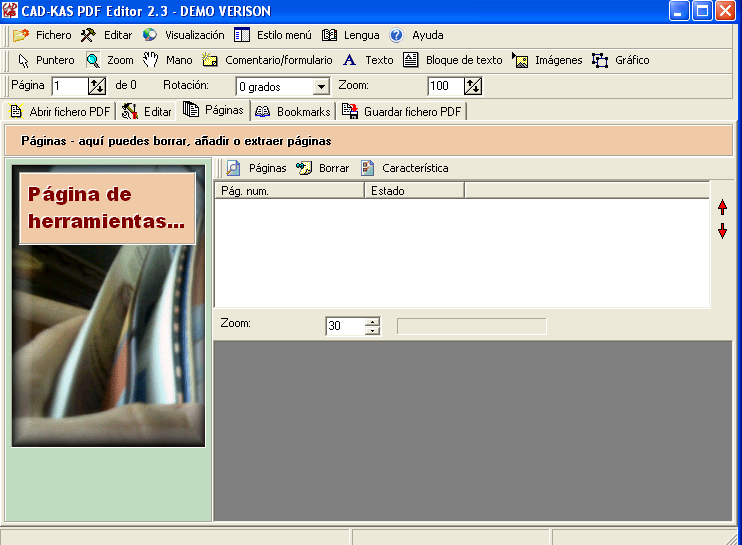Click the progress bar next to Zoom 30
The image size is (742, 545).
tap(471, 326)
